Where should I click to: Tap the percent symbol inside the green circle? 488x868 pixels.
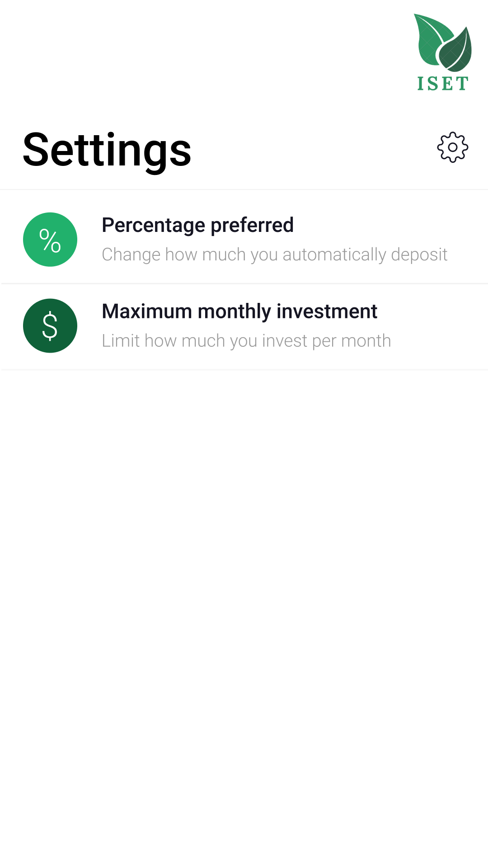(x=50, y=240)
